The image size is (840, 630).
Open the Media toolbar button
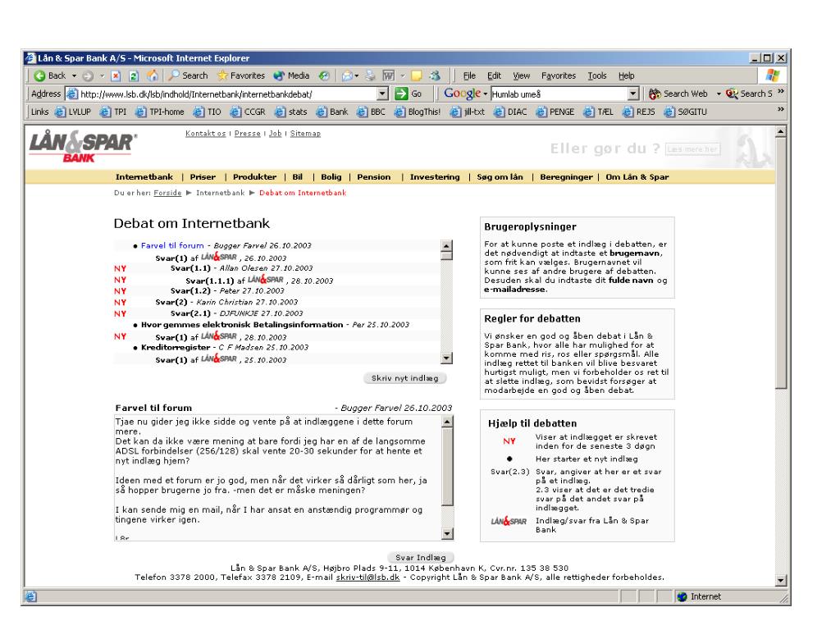click(291, 75)
